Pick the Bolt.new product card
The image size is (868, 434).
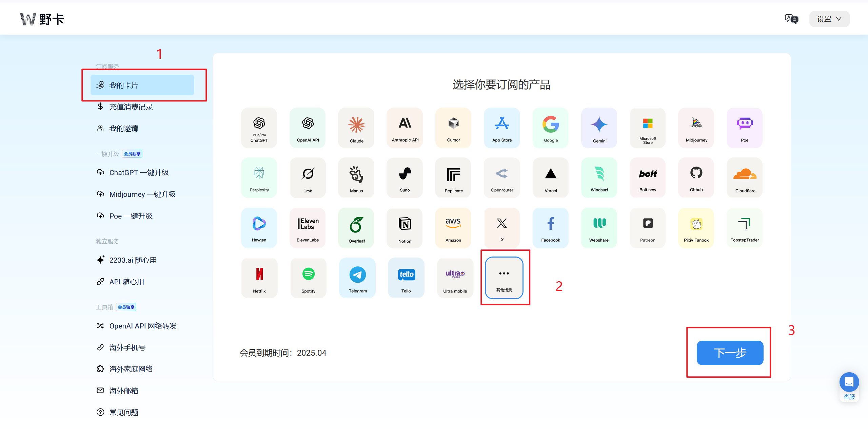(648, 178)
